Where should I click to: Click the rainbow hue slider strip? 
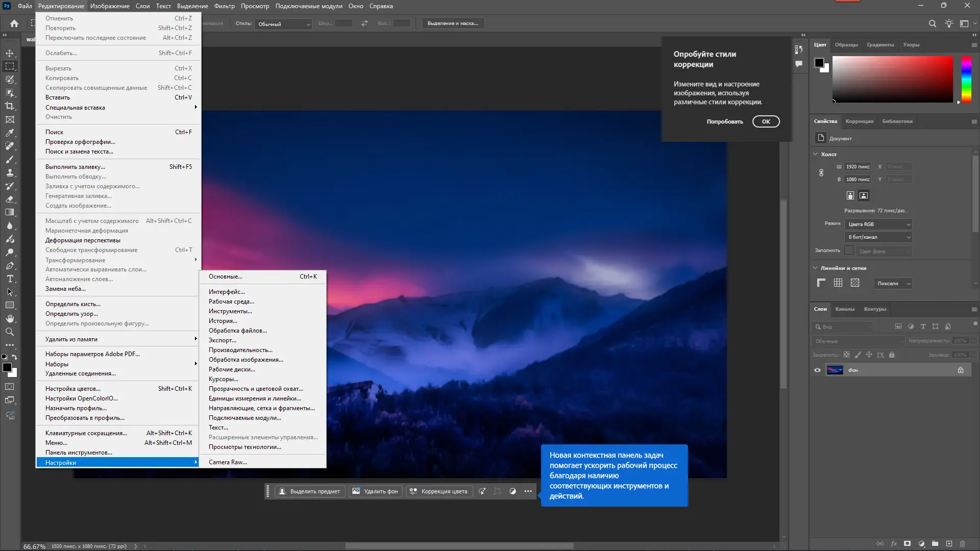(x=966, y=79)
